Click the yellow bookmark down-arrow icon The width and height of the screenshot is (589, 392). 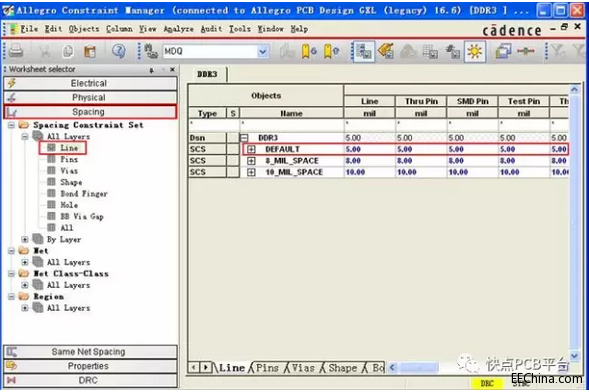click(x=309, y=51)
